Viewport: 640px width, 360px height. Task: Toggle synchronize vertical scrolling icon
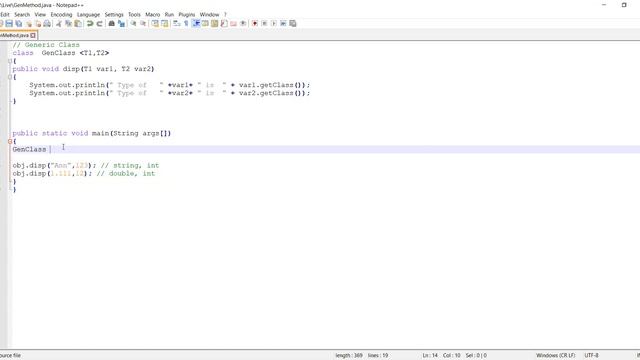pos(155,24)
